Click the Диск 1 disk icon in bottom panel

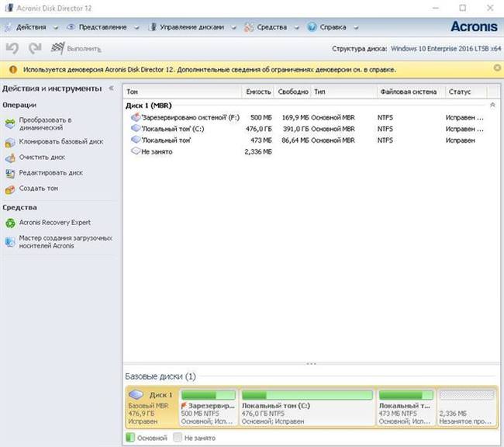tap(136, 394)
